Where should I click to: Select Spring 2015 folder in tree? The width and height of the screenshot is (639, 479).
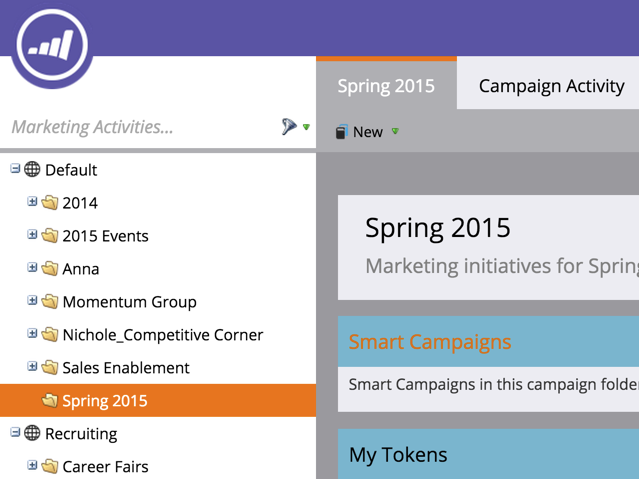104,401
